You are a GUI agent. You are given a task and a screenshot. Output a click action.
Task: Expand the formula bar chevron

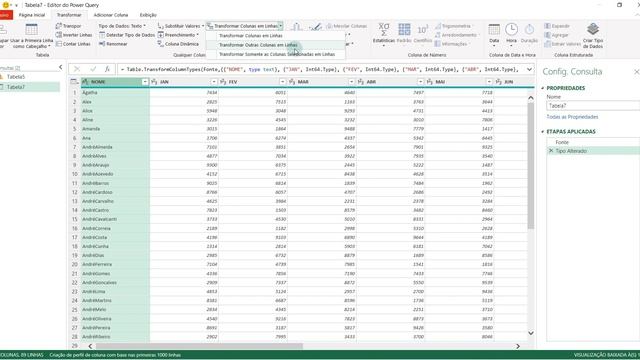(529, 69)
